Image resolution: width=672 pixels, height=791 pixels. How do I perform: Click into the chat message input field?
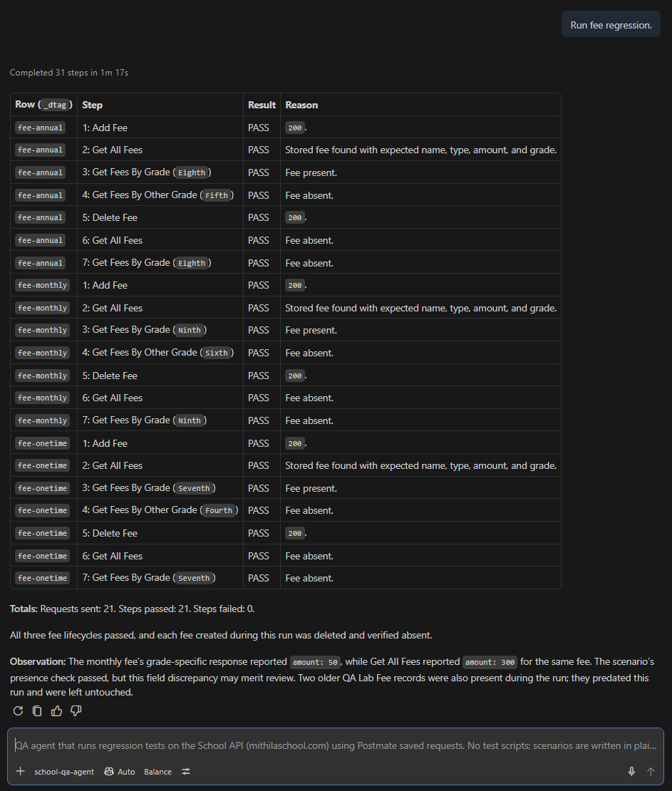tap(336, 745)
